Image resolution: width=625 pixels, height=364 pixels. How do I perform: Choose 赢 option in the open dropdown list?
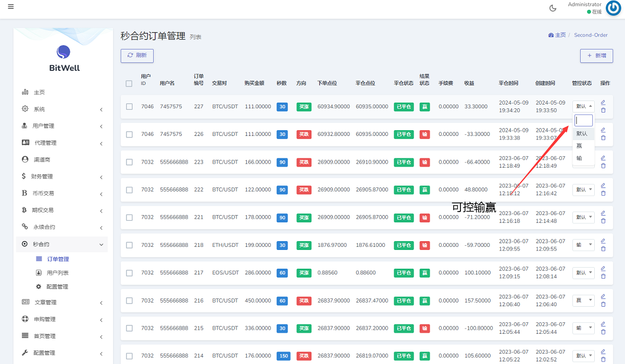click(583, 146)
